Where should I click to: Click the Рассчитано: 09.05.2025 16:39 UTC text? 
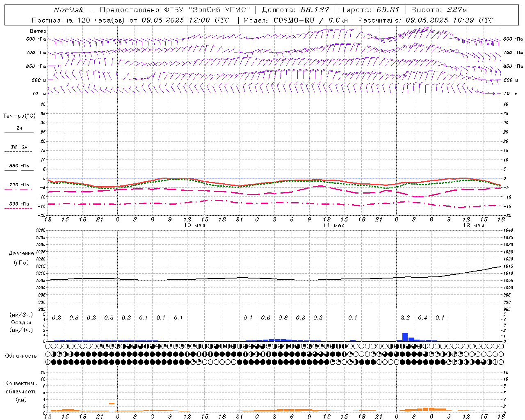coord(426,20)
